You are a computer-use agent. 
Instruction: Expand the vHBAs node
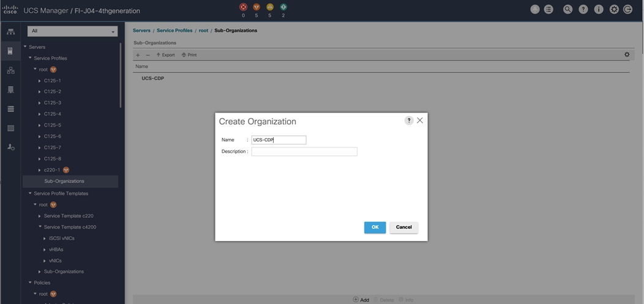point(44,250)
